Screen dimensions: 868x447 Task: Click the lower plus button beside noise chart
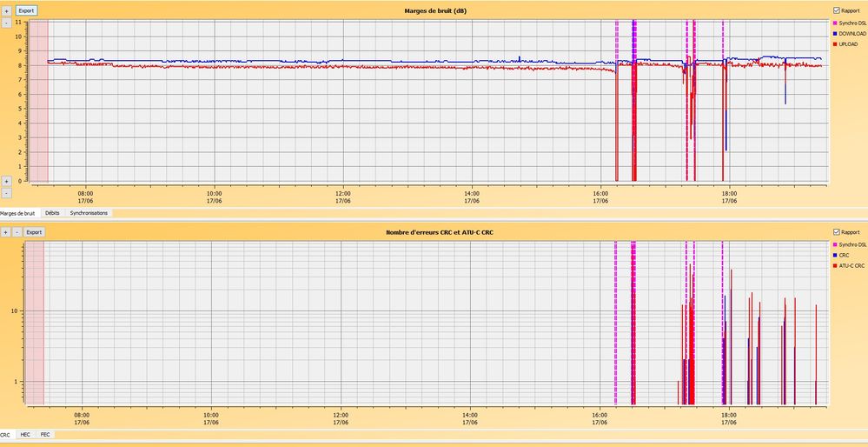point(6,181)
